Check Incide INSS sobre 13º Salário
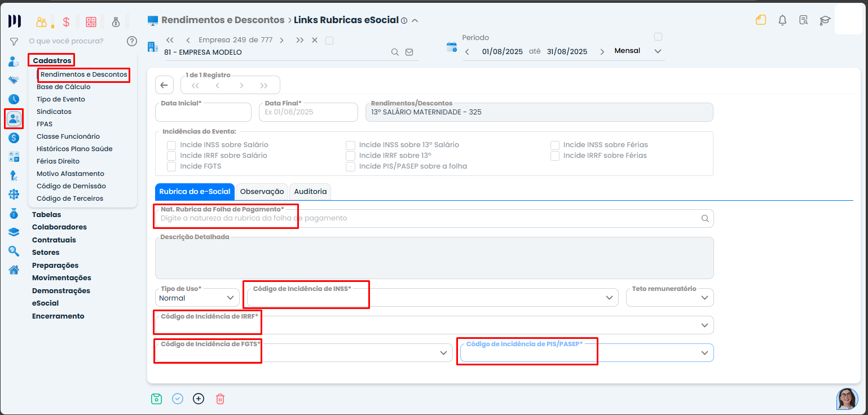This screenshot has width=868, height=415. pyautogui.click(x=351, y=145)
